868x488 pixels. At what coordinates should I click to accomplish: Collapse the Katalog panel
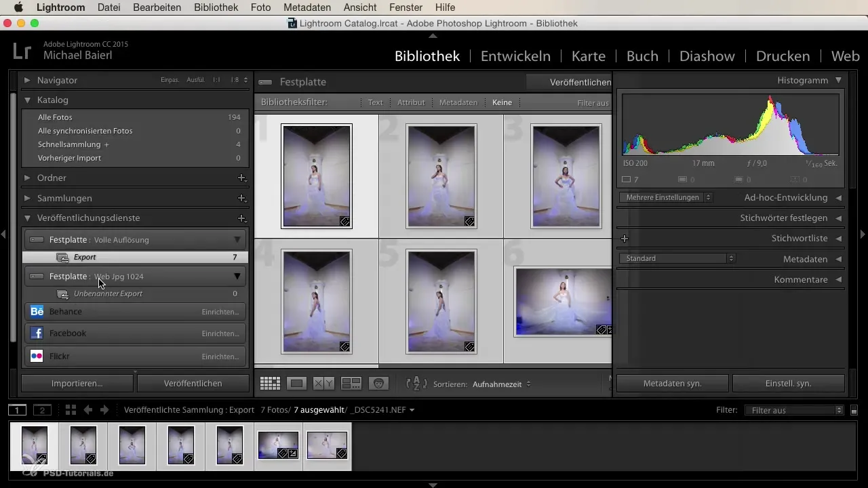(27, 100)
